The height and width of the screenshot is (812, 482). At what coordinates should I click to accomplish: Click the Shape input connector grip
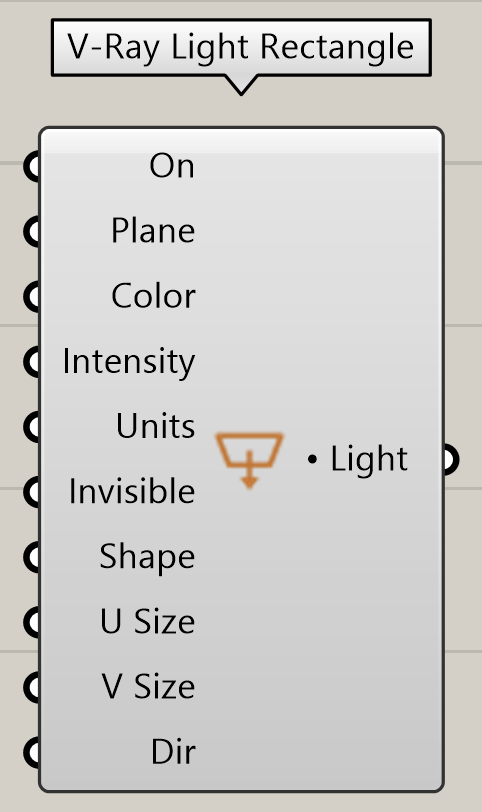pos(33,557)
